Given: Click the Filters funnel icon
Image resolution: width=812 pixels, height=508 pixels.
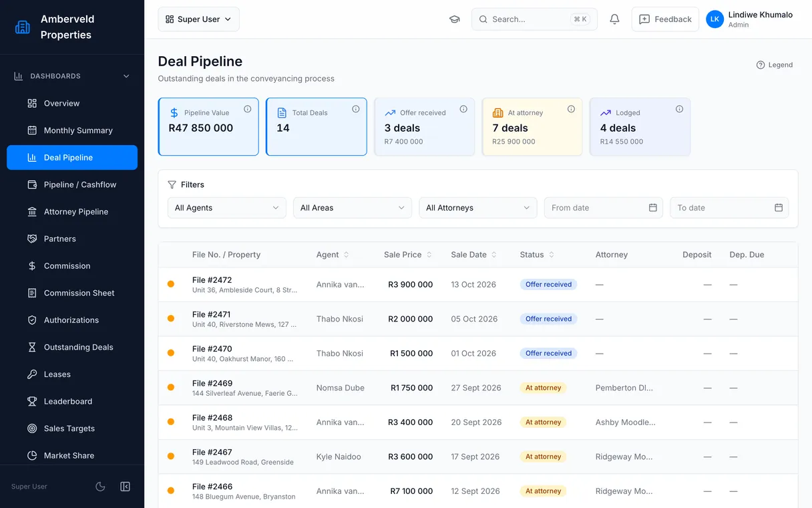Looking at the screenshot, I should (172, 184).
